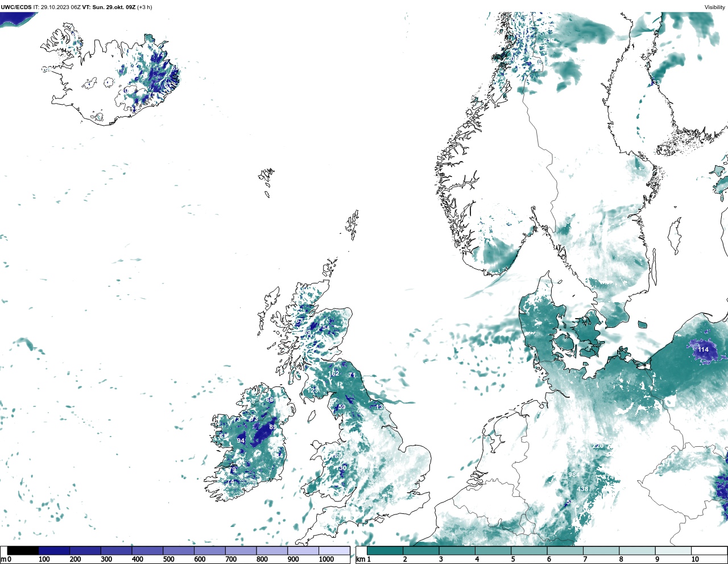This screenshot has width=728, height=564.
Task: Click the '71' value near Scotland's east coast
Action: (x=352, y=375)
